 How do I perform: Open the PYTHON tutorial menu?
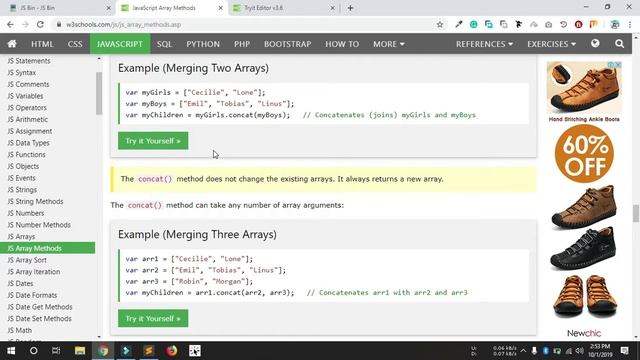click(x=203, y=44)
